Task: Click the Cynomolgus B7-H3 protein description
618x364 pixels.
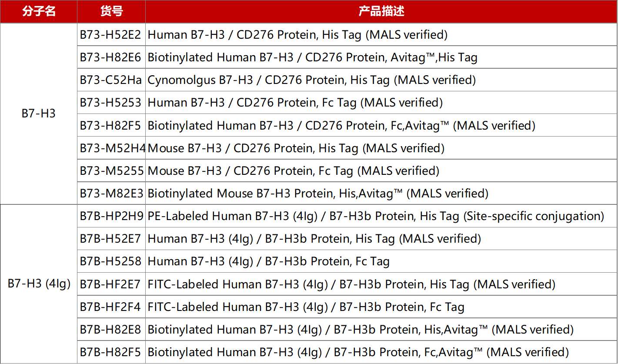Action: [311, 80]
